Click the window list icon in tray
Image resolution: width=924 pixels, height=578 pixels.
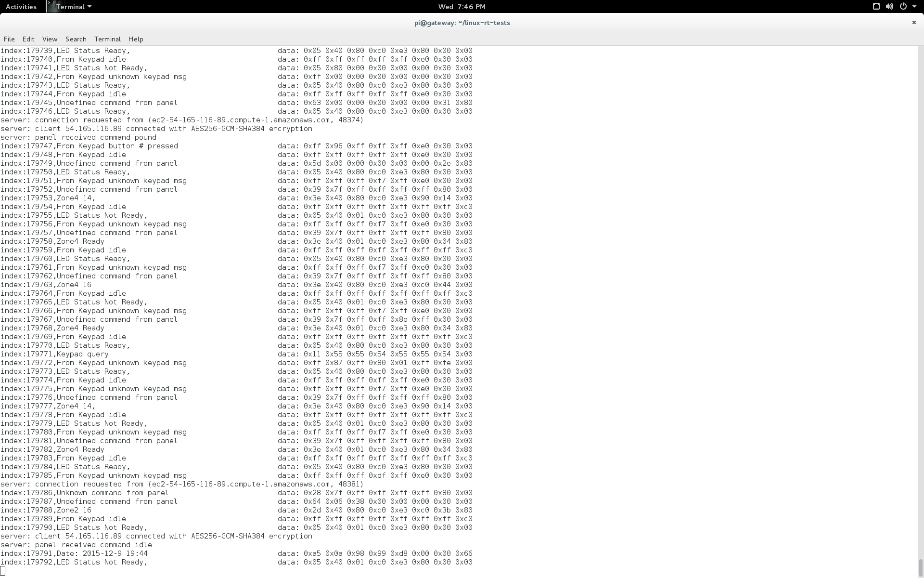(x=876, y=6)
